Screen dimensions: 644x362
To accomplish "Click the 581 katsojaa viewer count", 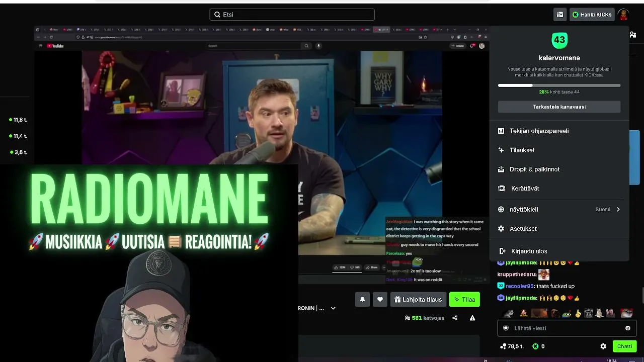I will coord(425,318).
